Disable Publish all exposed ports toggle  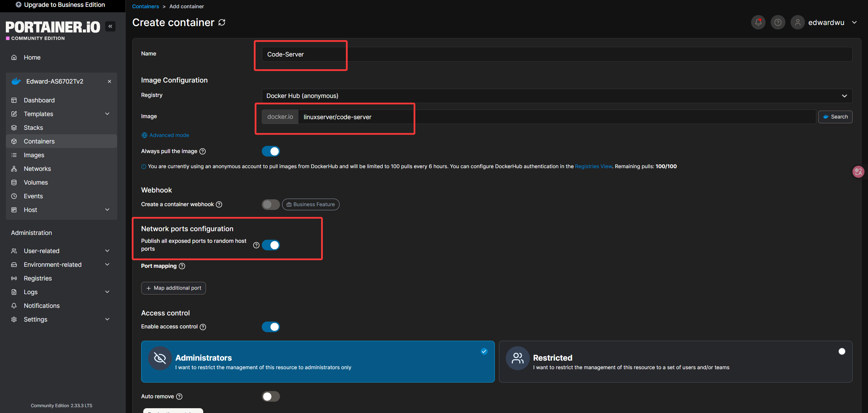coord(271,245)
